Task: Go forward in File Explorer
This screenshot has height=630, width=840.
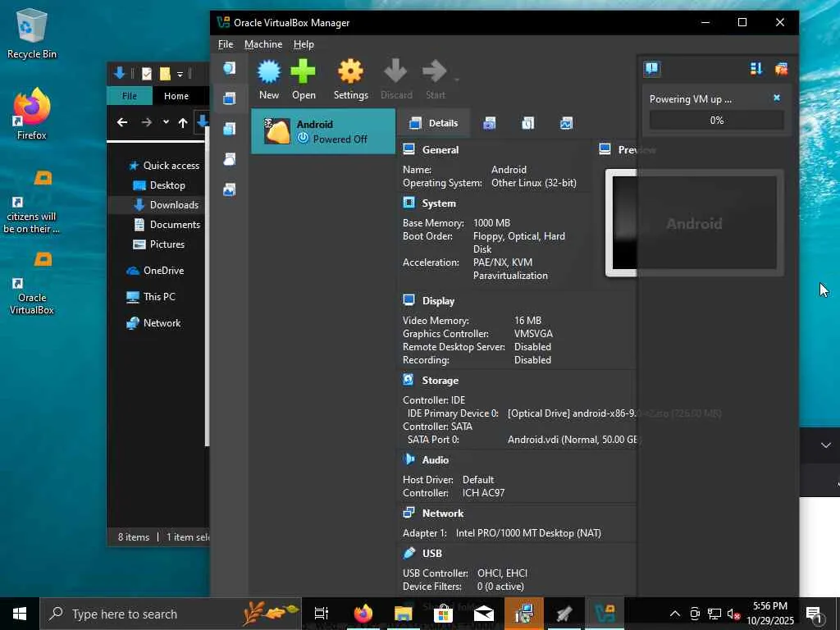Action: 146,123
